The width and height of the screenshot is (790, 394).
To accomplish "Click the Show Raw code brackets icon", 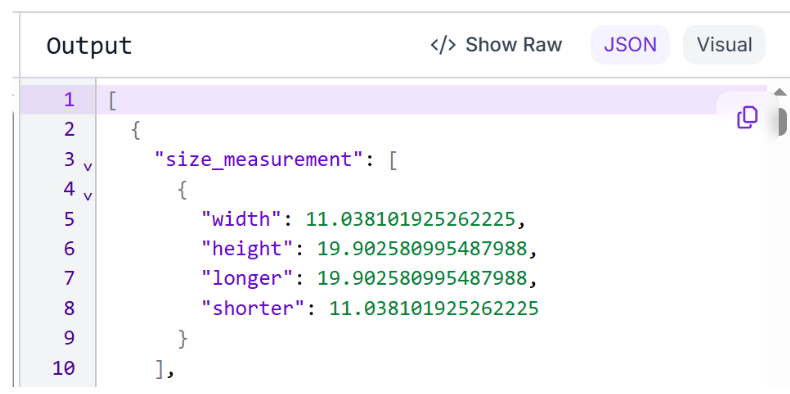I will click(443, 45).
